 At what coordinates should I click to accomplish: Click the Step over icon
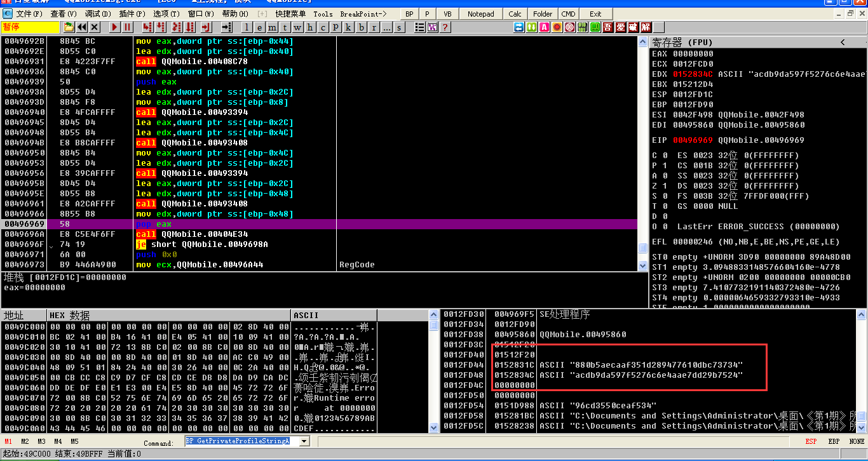pyautogui.click(x=161, y=27)
